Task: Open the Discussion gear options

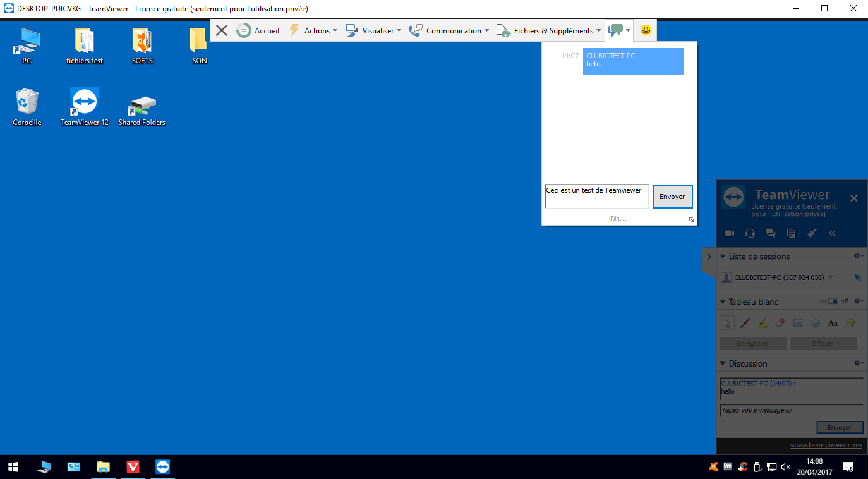Action: pos(859,363)
